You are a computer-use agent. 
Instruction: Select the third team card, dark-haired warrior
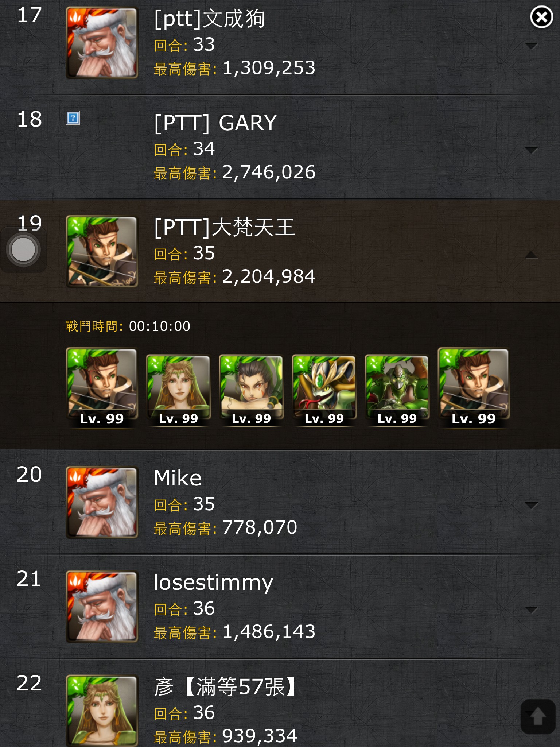point(251,391)
